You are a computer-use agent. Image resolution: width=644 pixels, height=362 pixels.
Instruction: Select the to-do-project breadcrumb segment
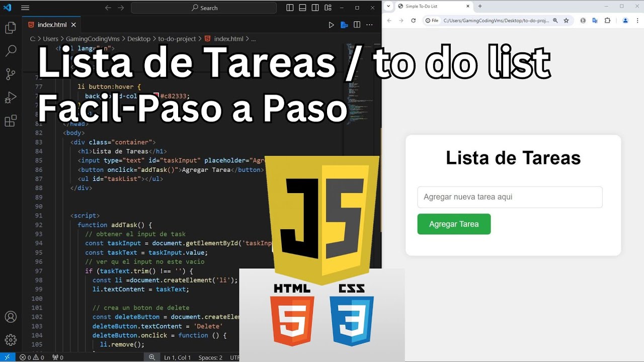[177, 39]
